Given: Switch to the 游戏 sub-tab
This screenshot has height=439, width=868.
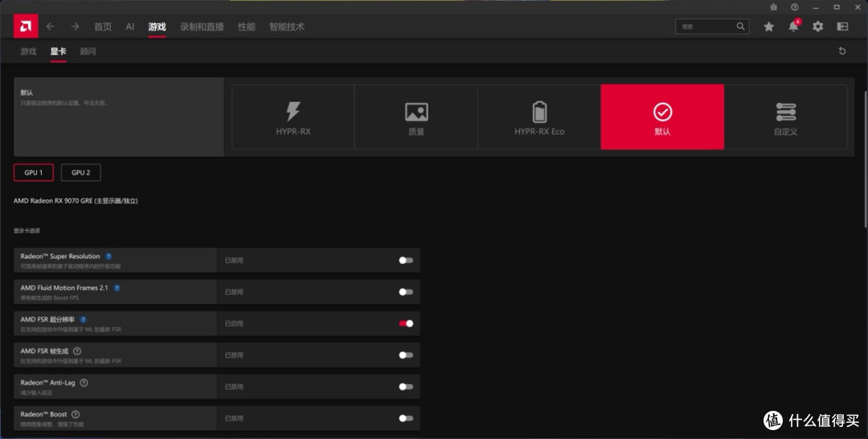Looking at the screenshot, I should (x=28, y=51).
